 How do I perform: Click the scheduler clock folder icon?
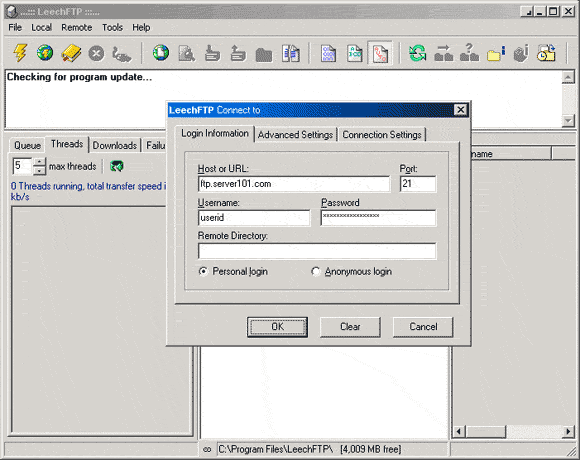pos(546,53)
